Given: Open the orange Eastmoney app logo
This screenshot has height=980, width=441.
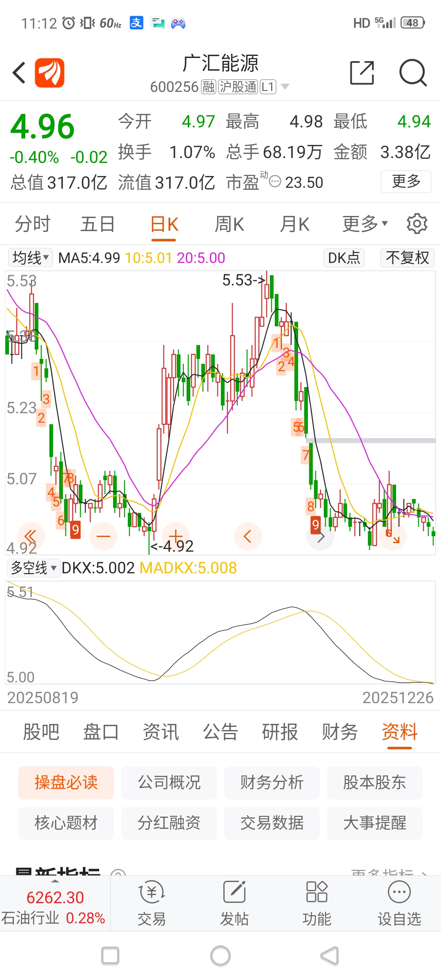Looking at the screenshot, I should tap(49, 73).
